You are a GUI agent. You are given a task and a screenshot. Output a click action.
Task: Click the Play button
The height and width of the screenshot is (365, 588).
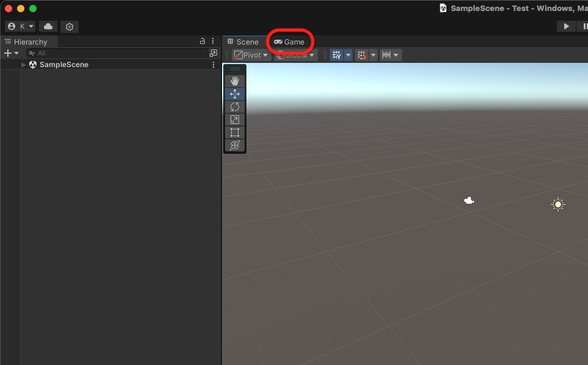click(x=566, y=26)
